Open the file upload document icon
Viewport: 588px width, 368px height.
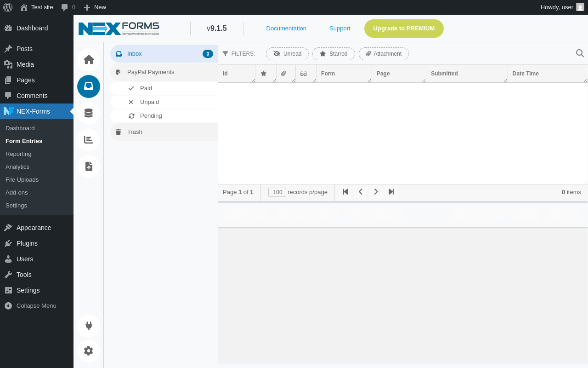[89, 167]
